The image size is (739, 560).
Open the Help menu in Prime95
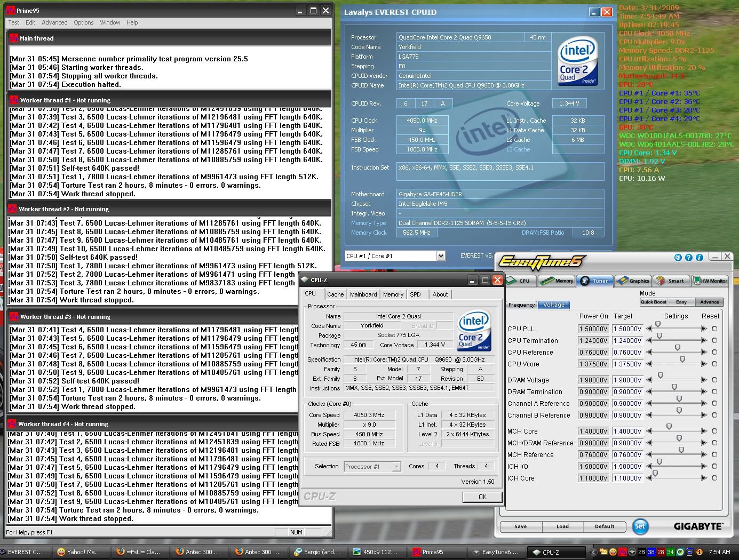pyautogui.click(x=132, y=22)
